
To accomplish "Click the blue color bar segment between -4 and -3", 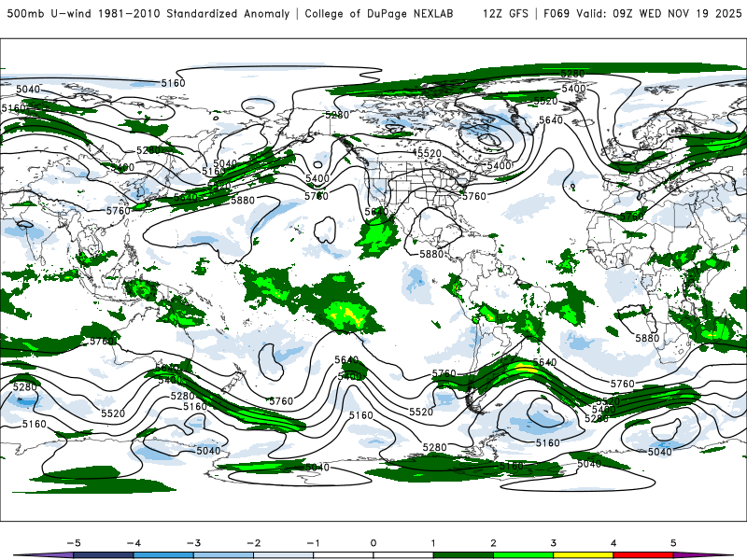I will [x=163, y=555].
